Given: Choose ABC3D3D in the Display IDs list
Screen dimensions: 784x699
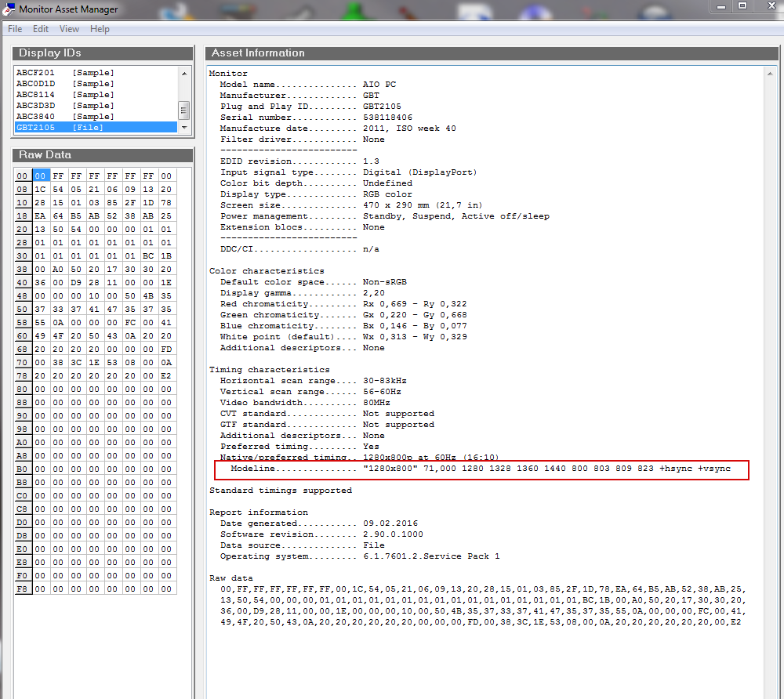Looking at the screenshot, I should click(x=64, y=106).
